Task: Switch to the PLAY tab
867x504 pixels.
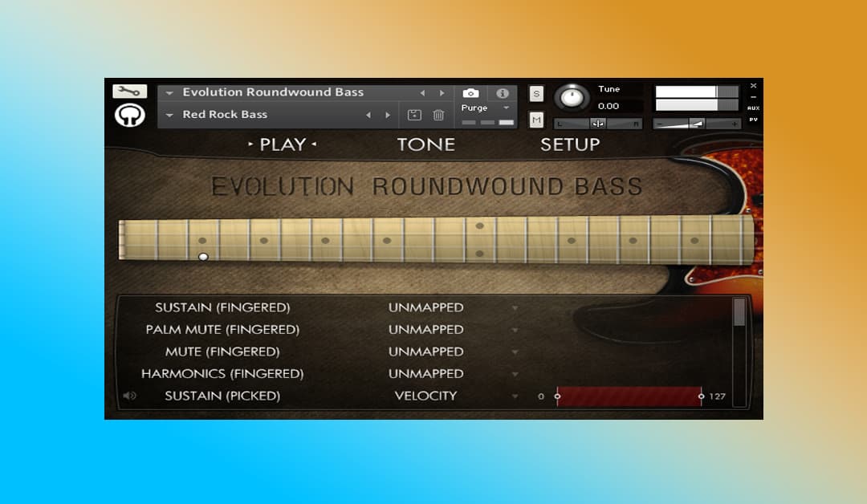Action: point(283,144)
